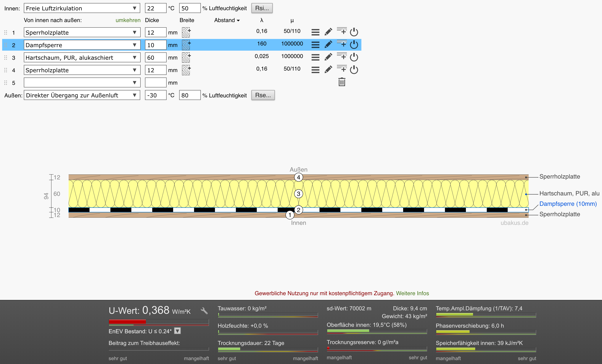Open list menu icon for Hartschaum PUR row
The width and height of the screenshot is (602, 364).
coord(315,57)
